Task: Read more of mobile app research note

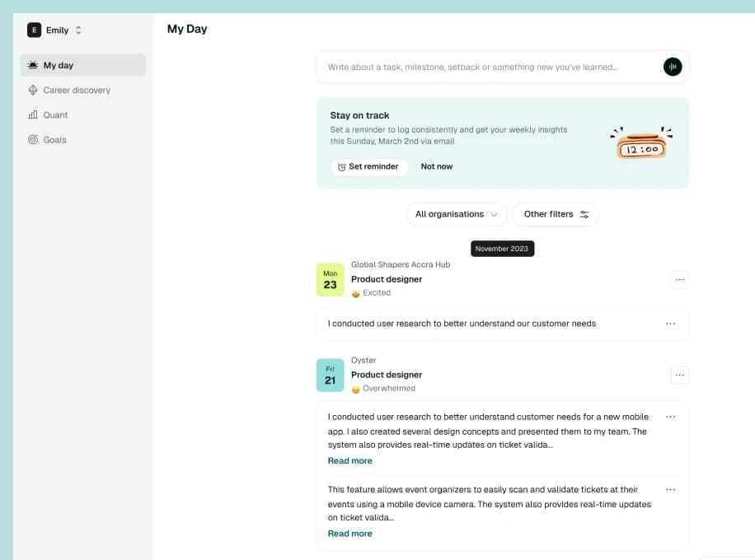Action: pyautogui.click(x=350, y=461)
